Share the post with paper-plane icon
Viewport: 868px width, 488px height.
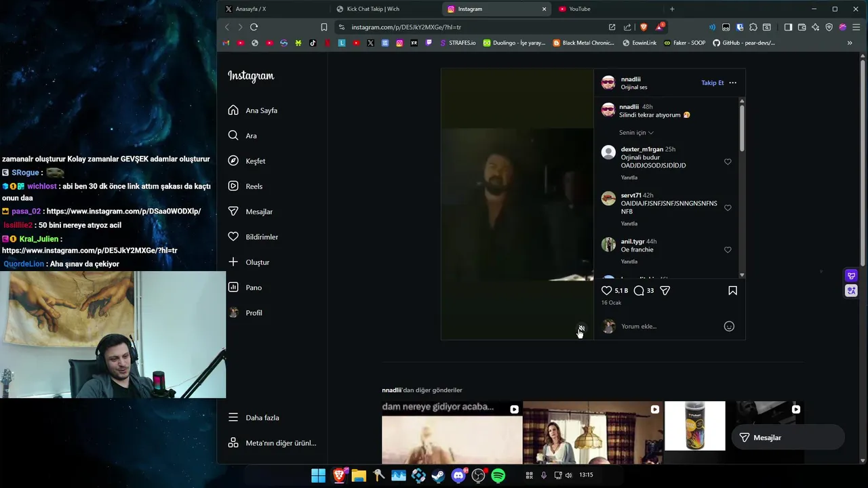pos(665,290)
